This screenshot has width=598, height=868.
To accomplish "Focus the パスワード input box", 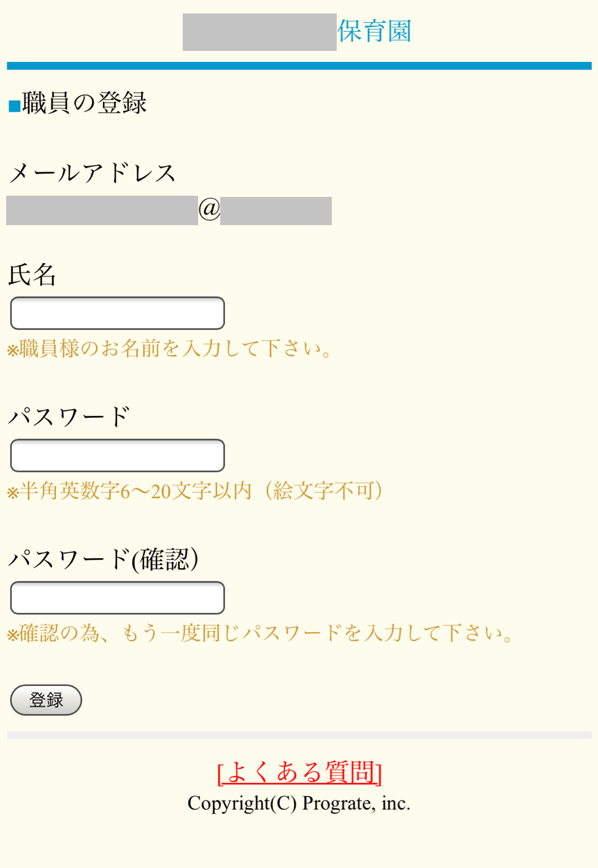I will click(x=117, y=456).
